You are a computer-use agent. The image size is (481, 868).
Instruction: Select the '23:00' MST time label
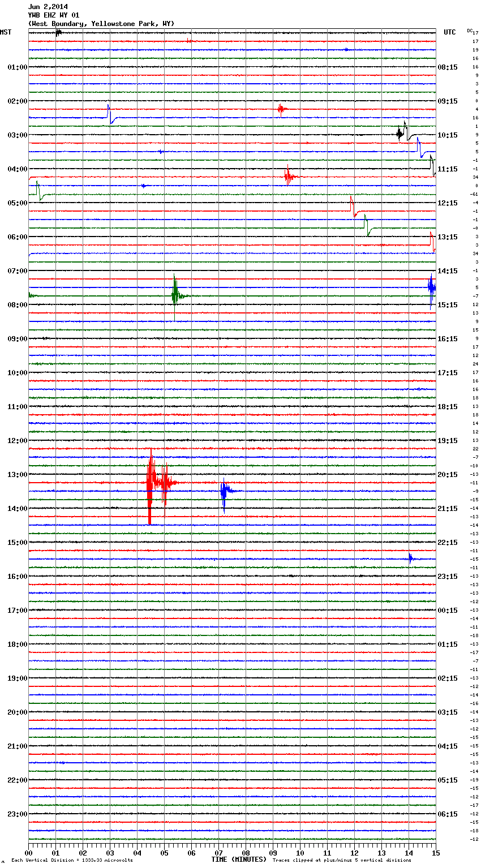17,814
